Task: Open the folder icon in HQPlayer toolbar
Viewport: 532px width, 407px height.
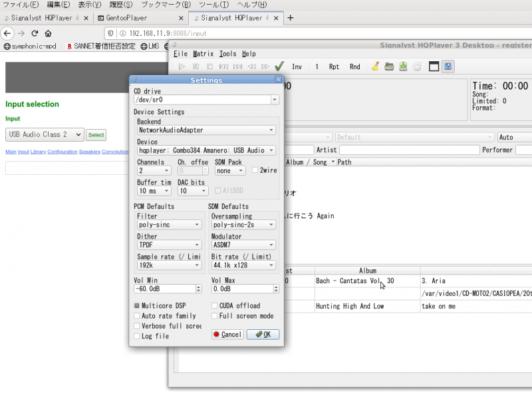Action: [389, 67]
